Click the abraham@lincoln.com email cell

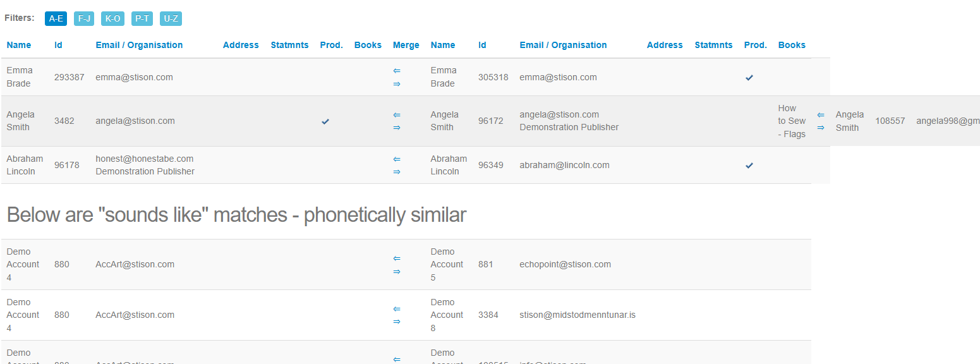pyautogui.click(x=564, y=165)
